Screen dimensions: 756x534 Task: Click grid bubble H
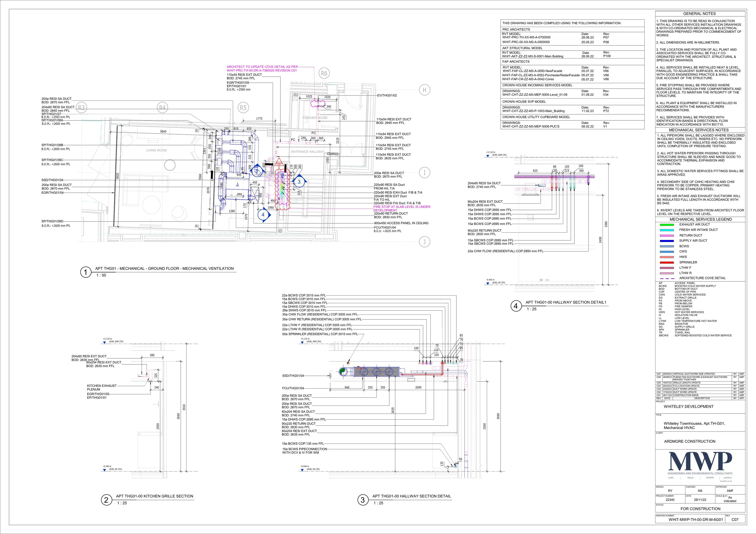pyautogui.click(x=424, y=90)
